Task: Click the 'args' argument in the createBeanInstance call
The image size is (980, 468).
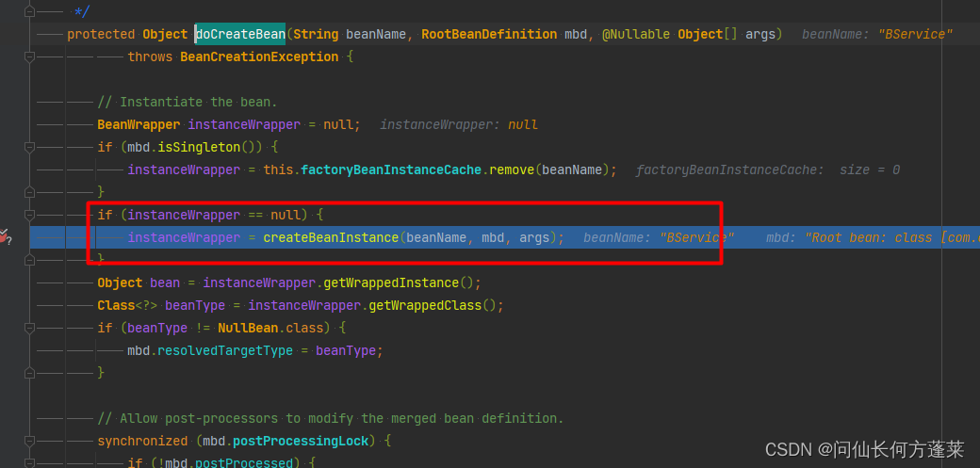Action: point(533,237)
